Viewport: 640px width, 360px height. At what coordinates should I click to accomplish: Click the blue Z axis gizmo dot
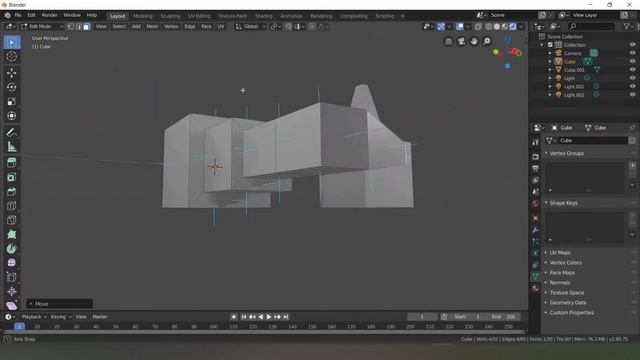[507, 66]
